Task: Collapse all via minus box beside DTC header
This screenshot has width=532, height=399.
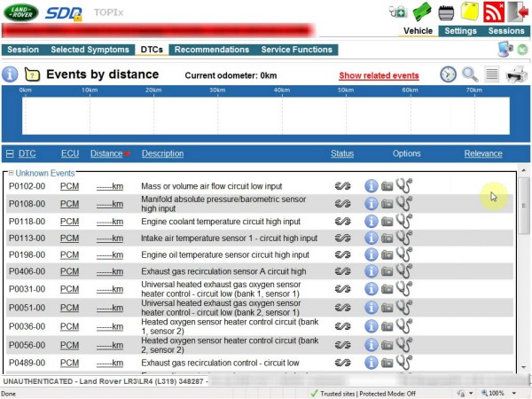Action: point(9,154)
